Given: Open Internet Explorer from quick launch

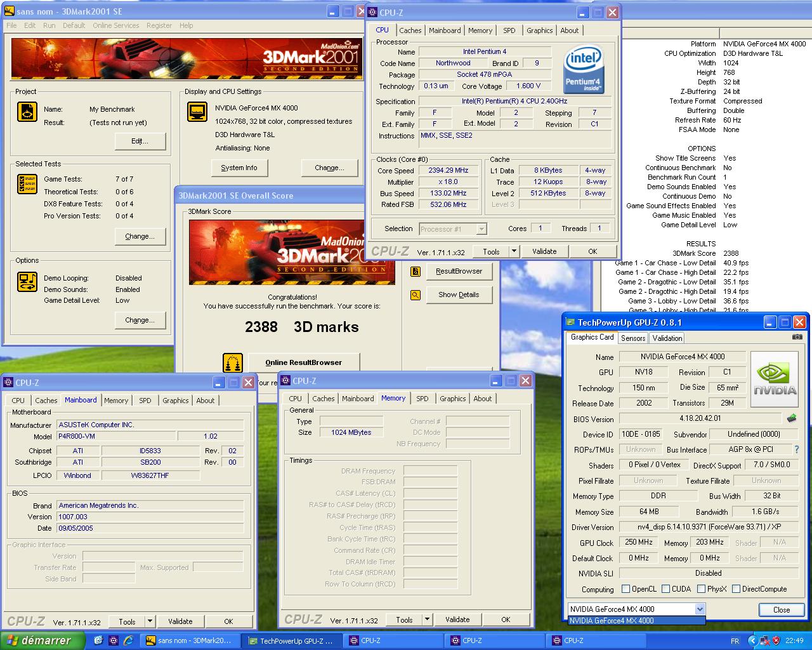Looking at the screenshot, I should pos(128,640).
